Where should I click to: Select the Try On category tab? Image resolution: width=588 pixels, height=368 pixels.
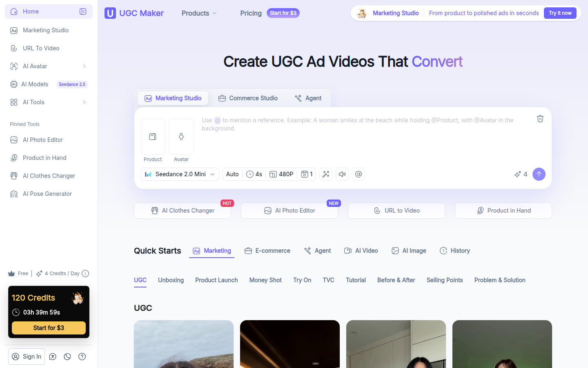point(302,280)
